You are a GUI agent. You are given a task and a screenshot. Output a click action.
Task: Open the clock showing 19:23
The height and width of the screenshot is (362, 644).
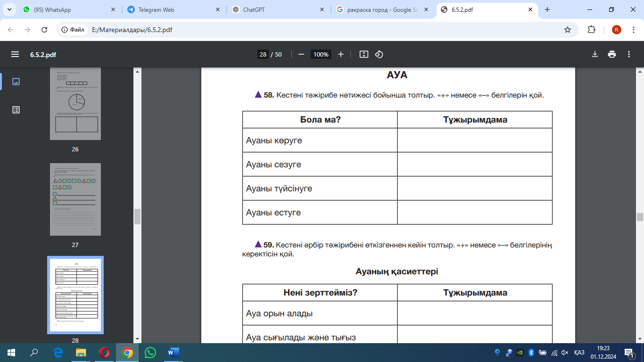tap(603, 353)
